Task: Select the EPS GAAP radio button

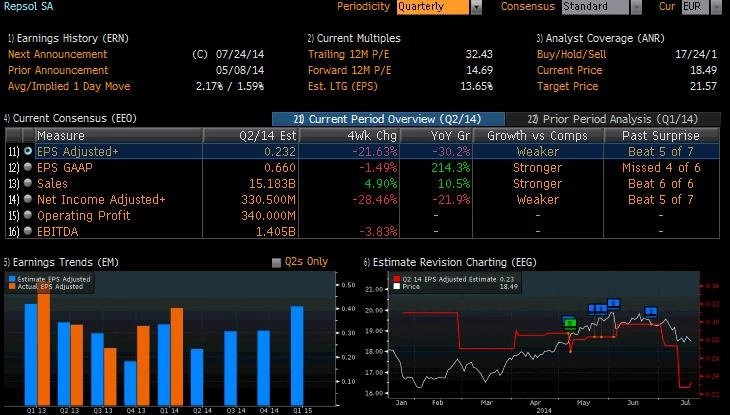Action: [x=28, y=167]
